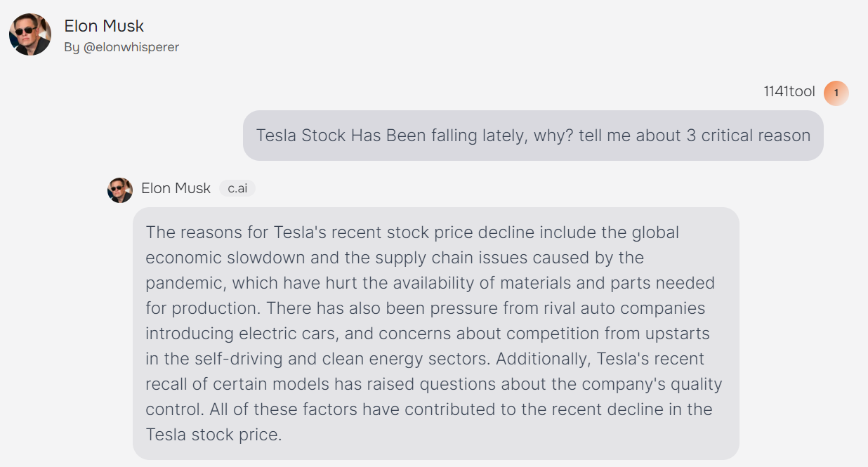Image resolution: width=868 pixels, height=467 pixels.
Task: Click 'The reasons' at start of reply
Action: point(186,232)
